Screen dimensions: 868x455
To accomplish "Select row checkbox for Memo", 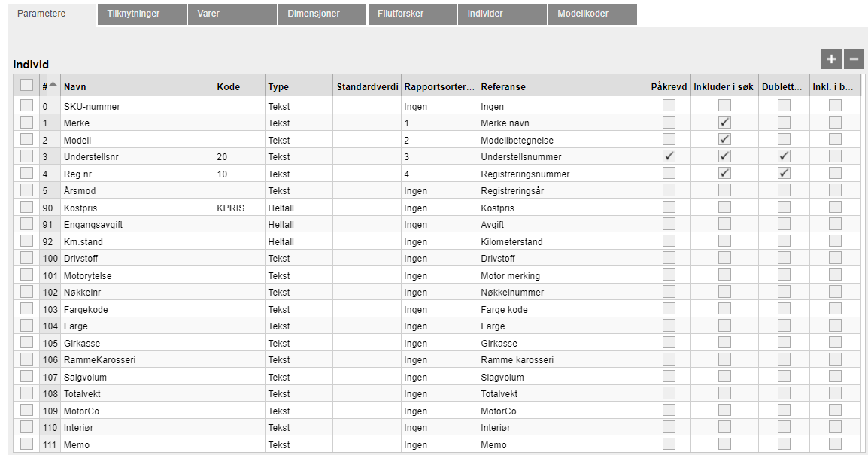I will click(x=26, y=444).
